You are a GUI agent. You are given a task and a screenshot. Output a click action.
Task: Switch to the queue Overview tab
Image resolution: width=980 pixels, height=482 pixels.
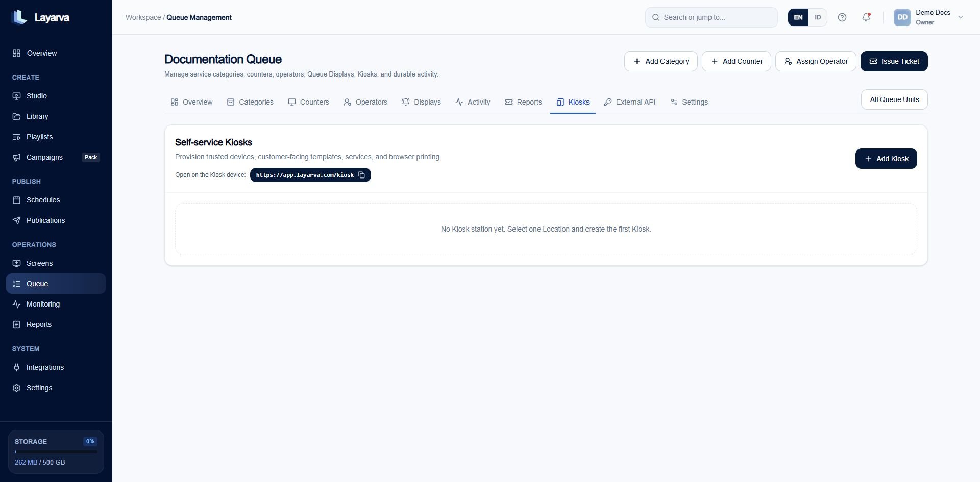pyautogui.click(x=191, y=102)
